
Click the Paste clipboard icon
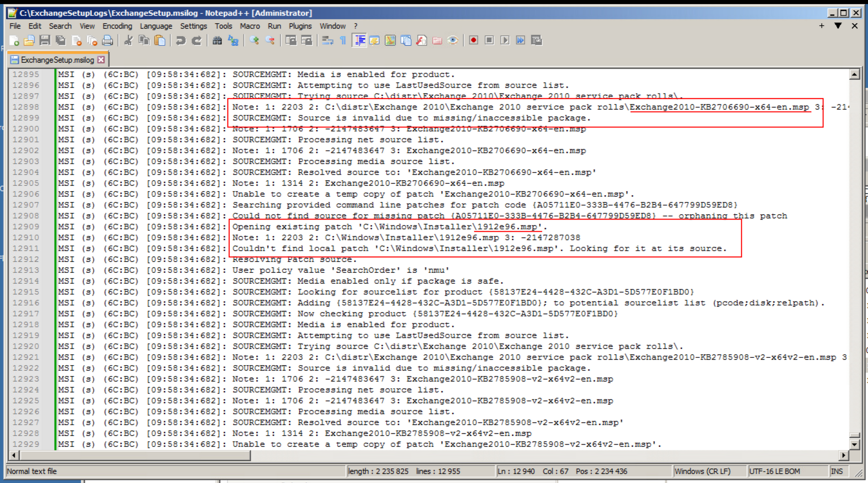(x=160, y=41)
